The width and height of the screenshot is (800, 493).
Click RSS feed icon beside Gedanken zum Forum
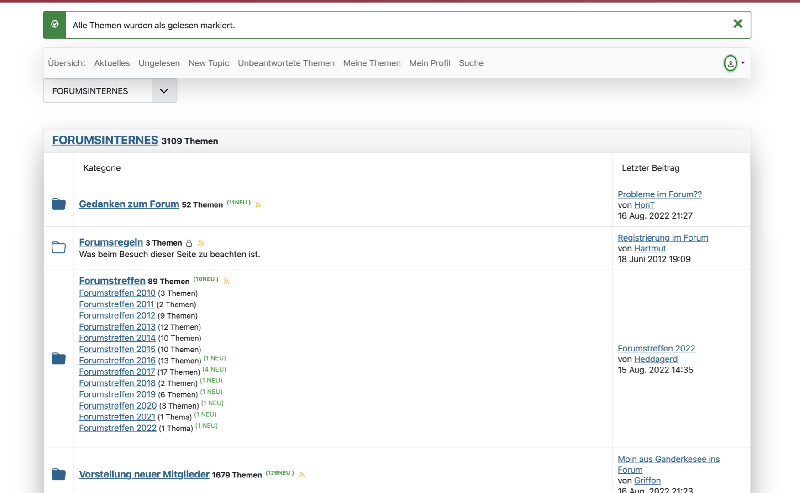tap(259, 204)
